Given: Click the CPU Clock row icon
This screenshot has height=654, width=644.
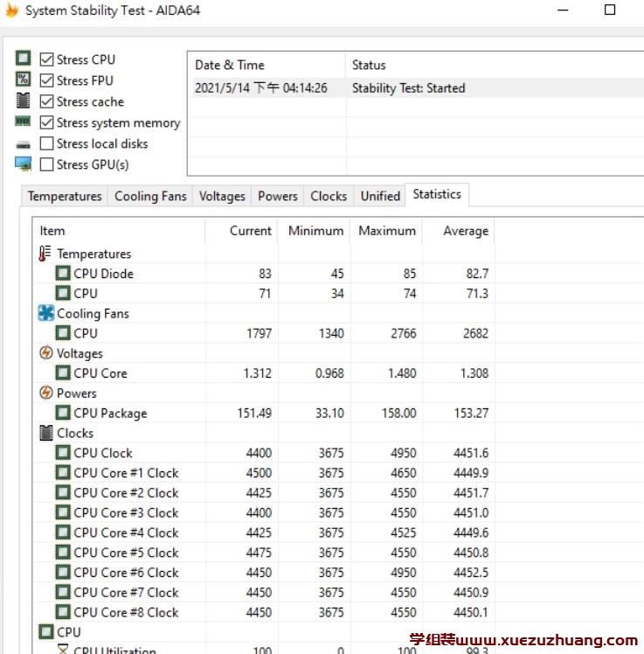Looking at the screenshot, I should tap(63, 453).
